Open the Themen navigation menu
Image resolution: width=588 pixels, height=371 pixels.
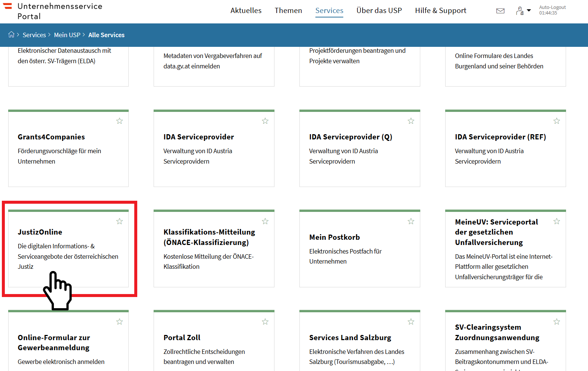tap(288, 11)
